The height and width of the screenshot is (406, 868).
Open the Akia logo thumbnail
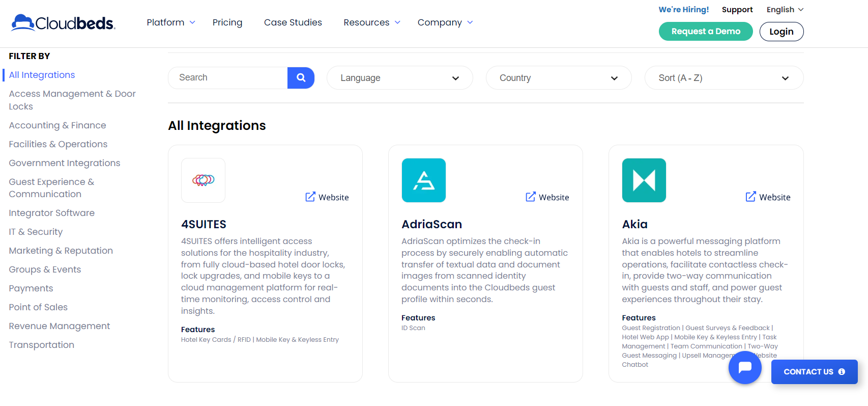click(644, 180)
